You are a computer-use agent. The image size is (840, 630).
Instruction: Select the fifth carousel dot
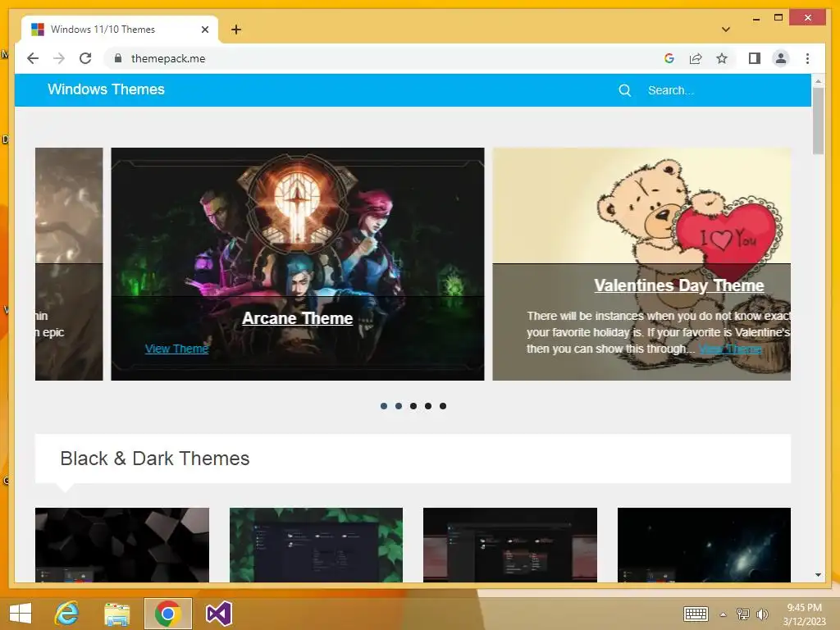click(x=442, y=406)
